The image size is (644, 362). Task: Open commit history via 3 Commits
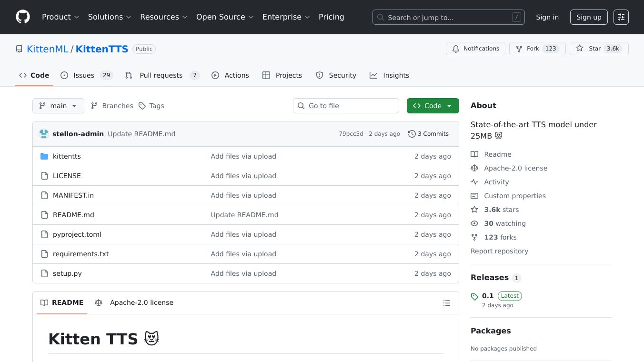coord(428,134)
